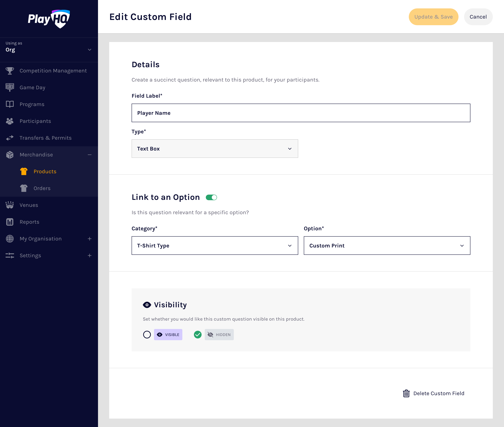Click the Participants people icon
The image size is (504, 427).
[x=10, y=121]
